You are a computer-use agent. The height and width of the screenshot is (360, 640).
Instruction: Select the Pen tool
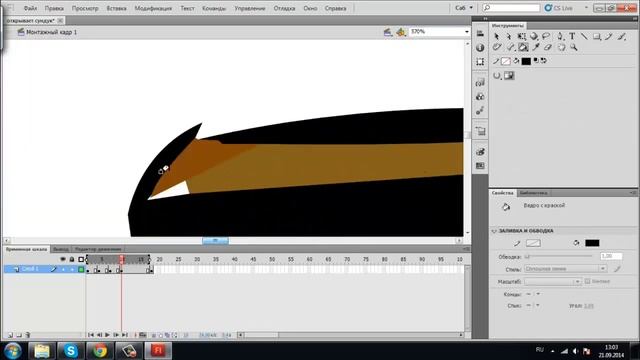[560, 37]
